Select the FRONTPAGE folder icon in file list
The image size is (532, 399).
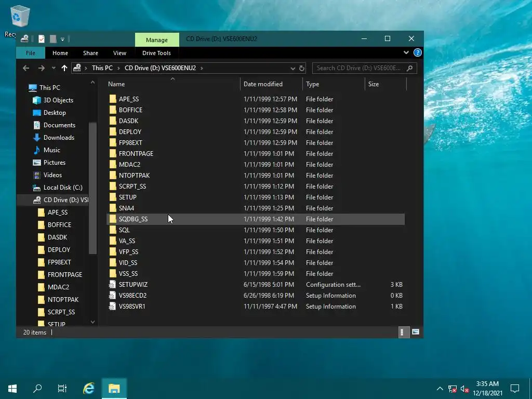point(113,153)
